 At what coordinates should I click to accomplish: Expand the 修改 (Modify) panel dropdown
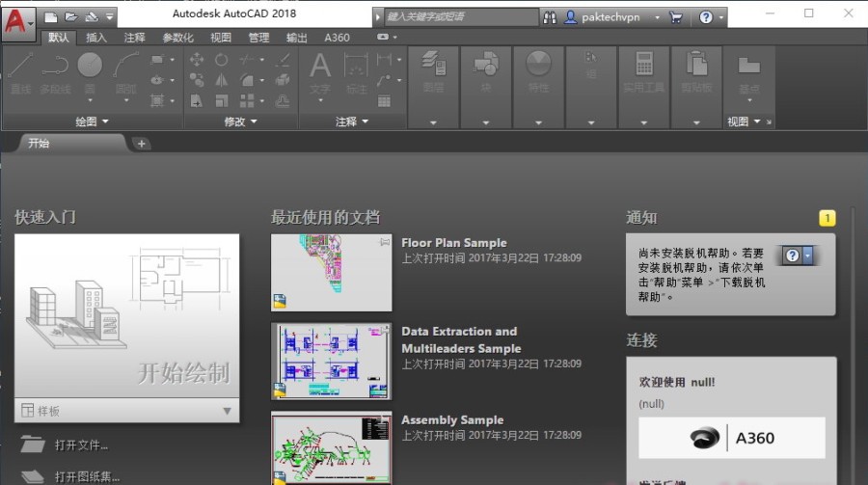[241, 121]
